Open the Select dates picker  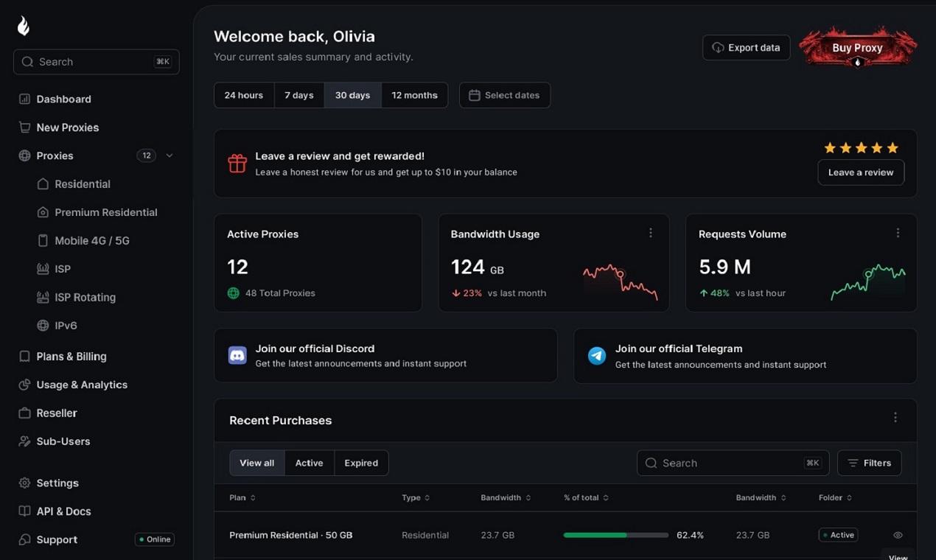click(x=505, y=95)
